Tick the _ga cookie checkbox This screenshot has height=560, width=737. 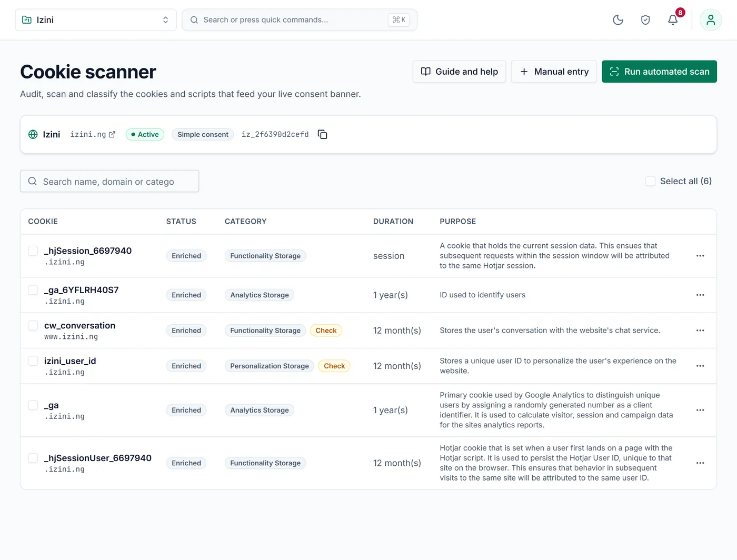pyautogui.click(x=33, y=405)
